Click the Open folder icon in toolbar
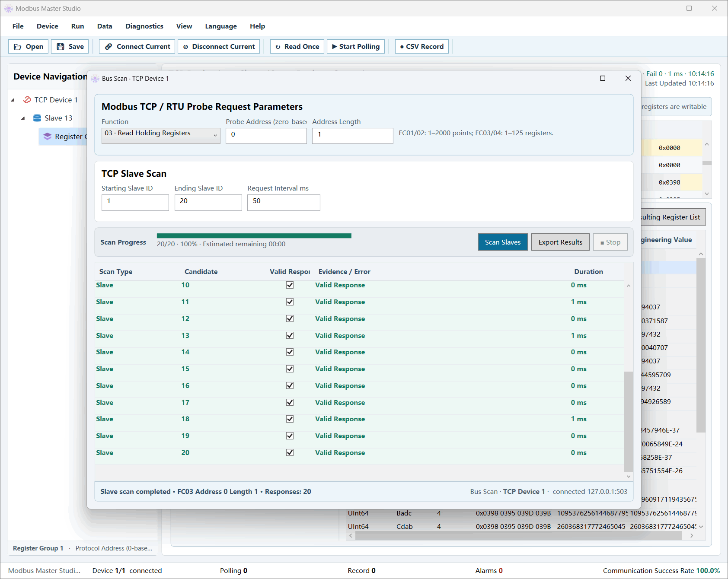Image resolution: width=728 pixels, height=579 pixels. (18, 47)
